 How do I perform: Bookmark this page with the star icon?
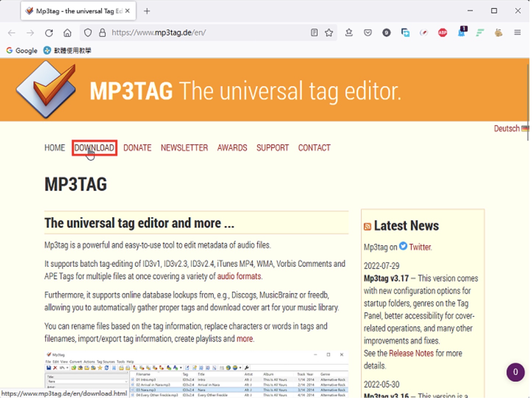330,33
